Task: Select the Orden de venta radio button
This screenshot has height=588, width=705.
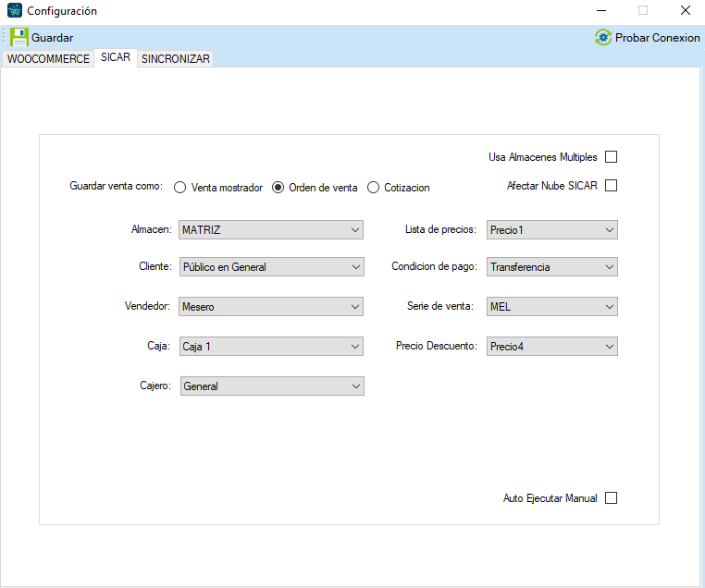Action: tap(278, 188)
